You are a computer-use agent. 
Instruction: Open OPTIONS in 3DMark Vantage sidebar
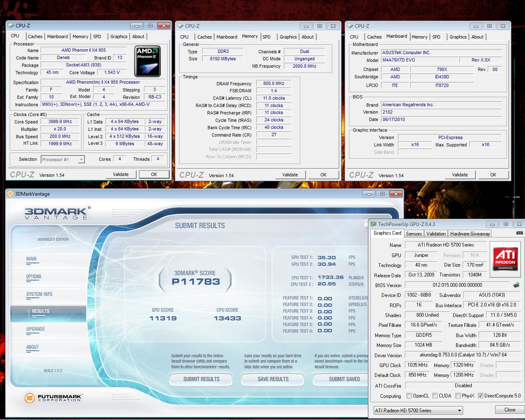pos(34,276)
